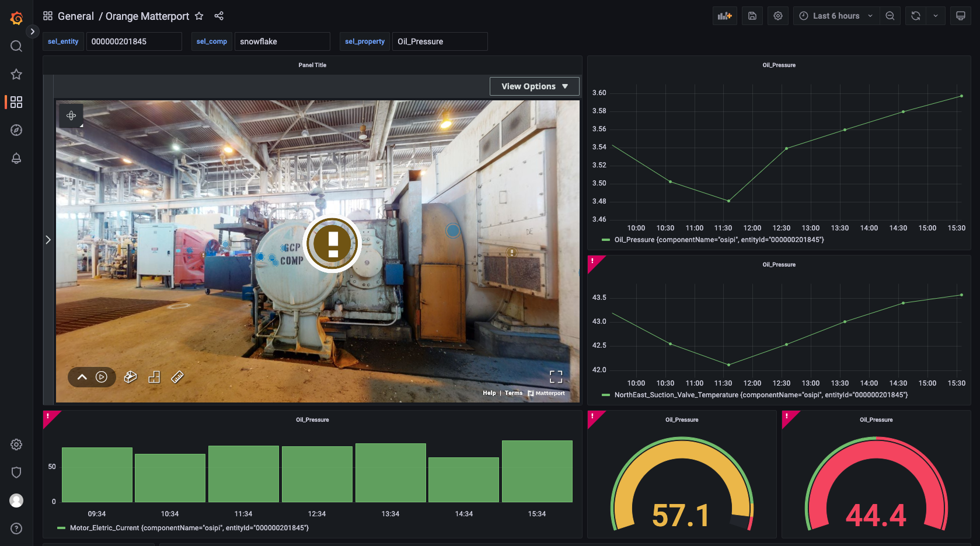This screenshot has width=980, height=546.
Task: Click the 15:34 bar in bar chart
Action: (537, 471)
